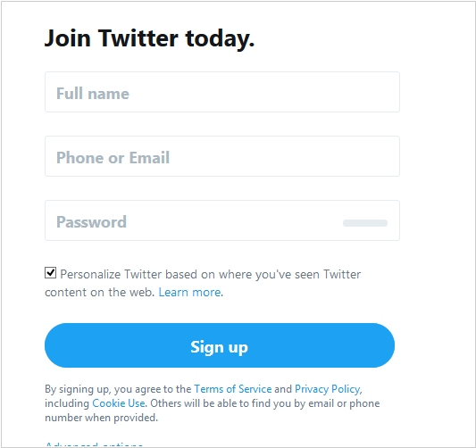Viewport: 476px width, 448px height.
Task: Click the 'By signing up' disclaimer text
Action: pyautogui.click(x=213, y=403)
